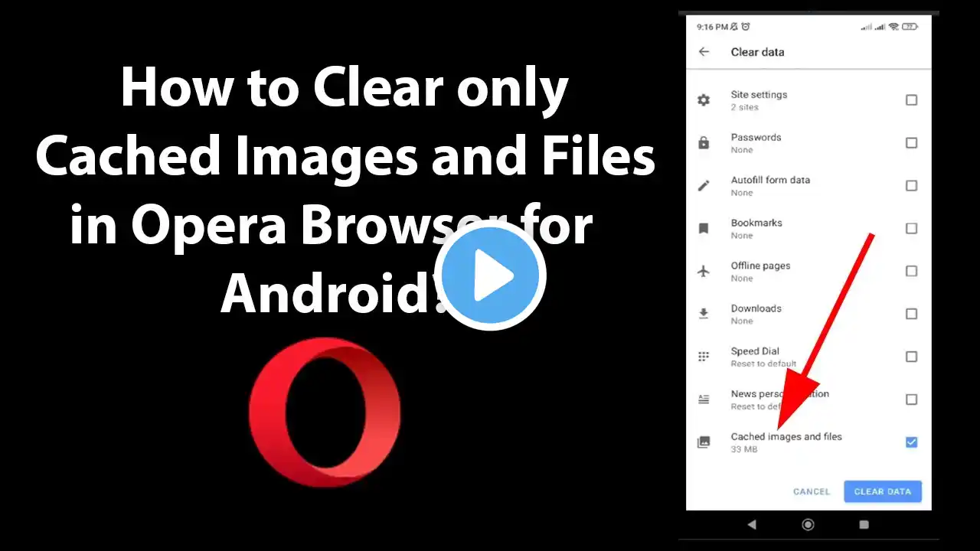This screenshot has height=551, width=980.
Task: Check the Offline pages checkbox
Action: tap(911, 271)
